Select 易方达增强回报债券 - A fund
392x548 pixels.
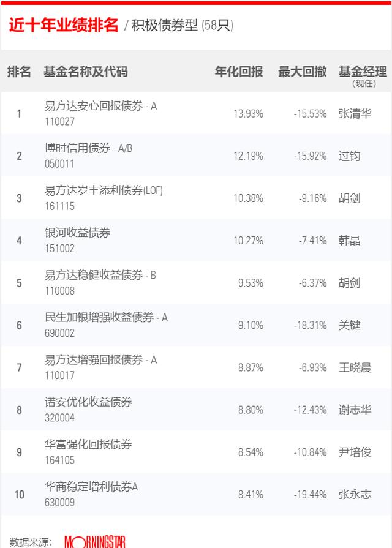point(100,359)
